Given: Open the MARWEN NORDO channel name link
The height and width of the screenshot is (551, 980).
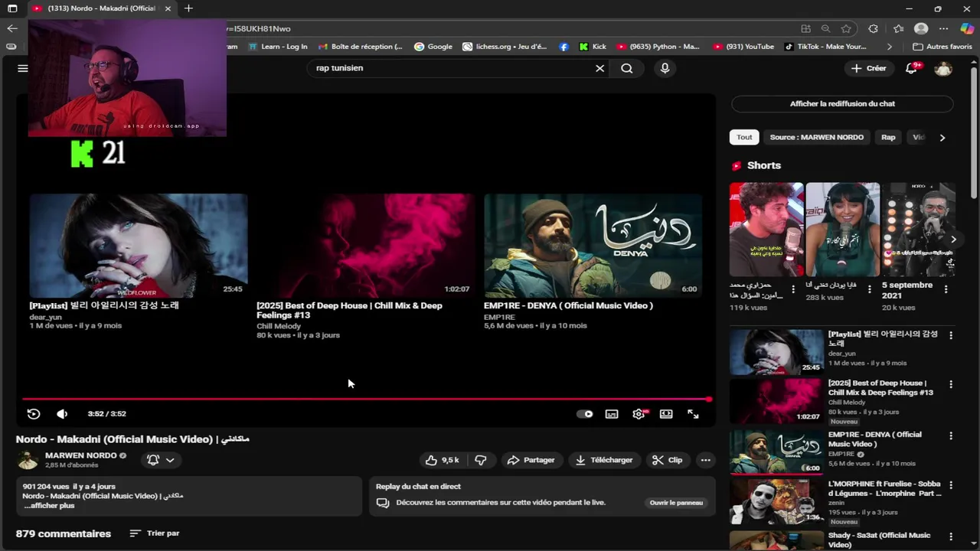Looking at the screenshot, I should (x=81, y=455).
